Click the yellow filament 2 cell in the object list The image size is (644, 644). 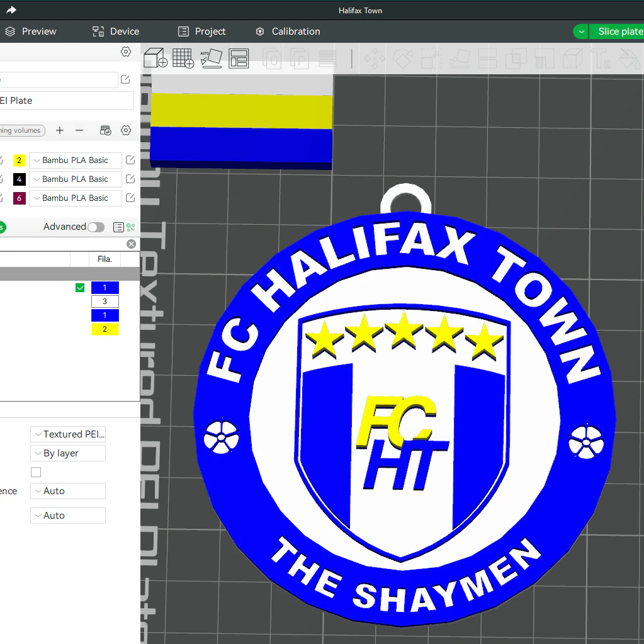pos(105,329)
